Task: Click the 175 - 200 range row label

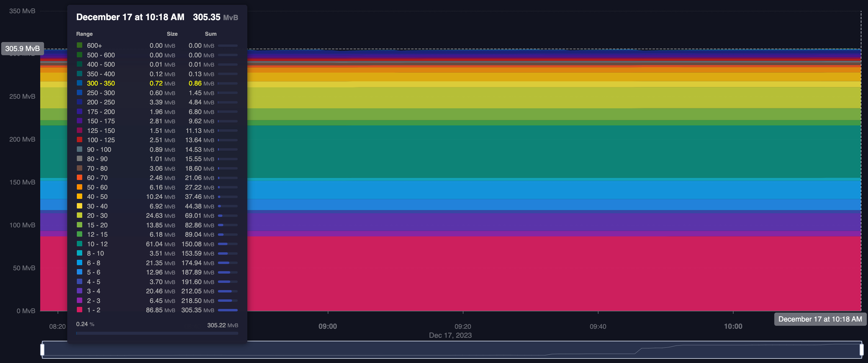Action: click(x=101, y=112)
